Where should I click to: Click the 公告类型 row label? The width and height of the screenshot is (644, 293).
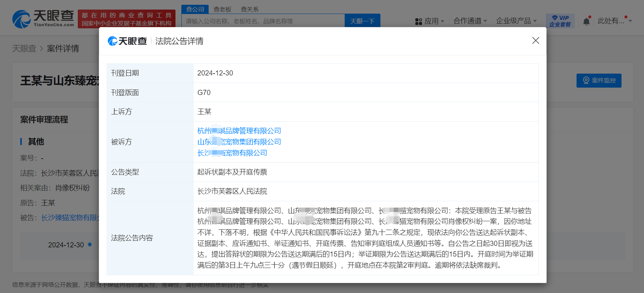click(x=125, y=172)
